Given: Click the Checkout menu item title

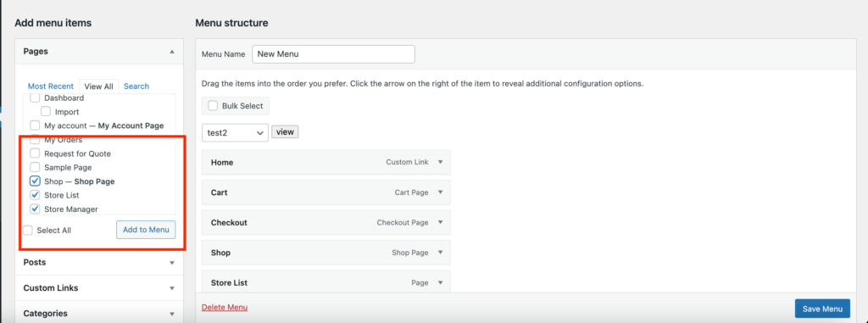Looking at the screenshot, I should 229,222.
